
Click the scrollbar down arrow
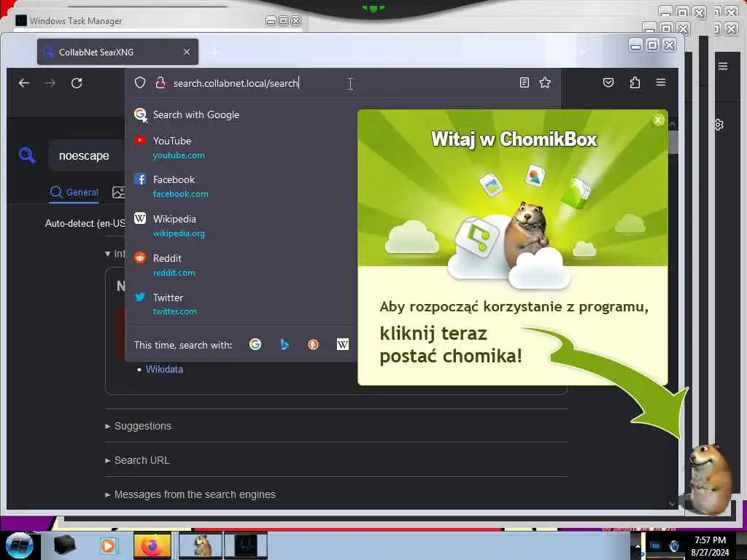pos(672,504)
